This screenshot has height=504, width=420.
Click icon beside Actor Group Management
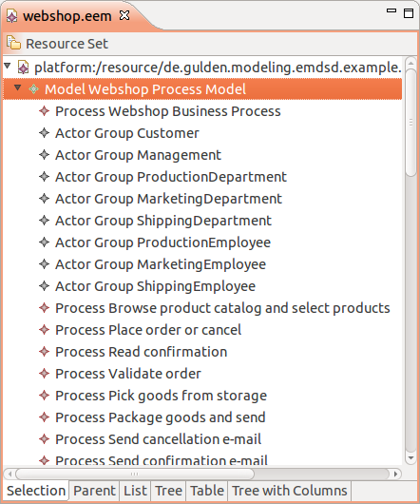point(44,155)
